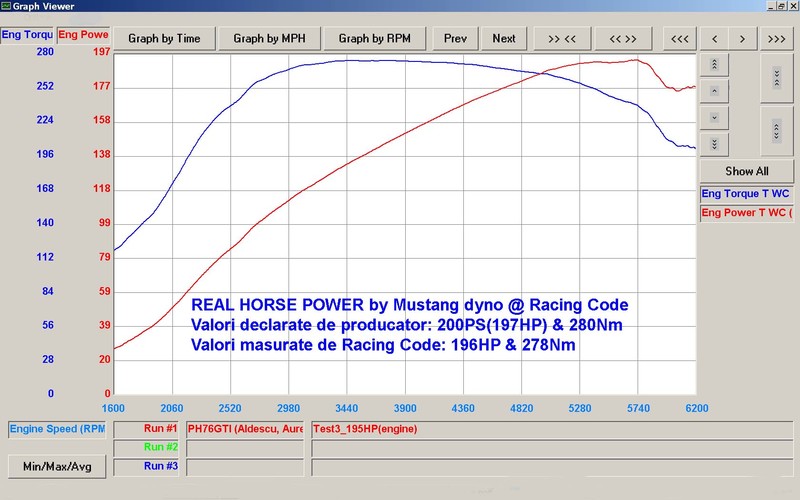This screenshot has height=500, width=800.
Task: Select Graph by MPH mode
Action: [269, 38]
